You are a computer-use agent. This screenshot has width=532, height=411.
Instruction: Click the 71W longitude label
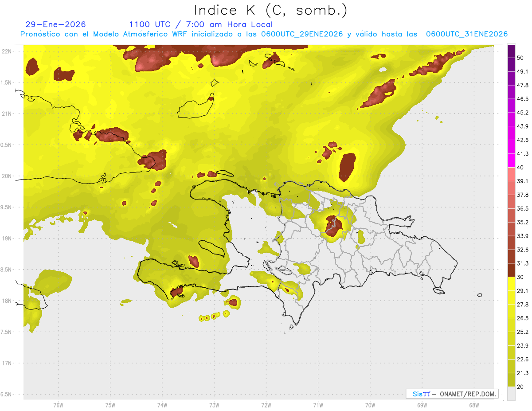[x=318, y=405]
